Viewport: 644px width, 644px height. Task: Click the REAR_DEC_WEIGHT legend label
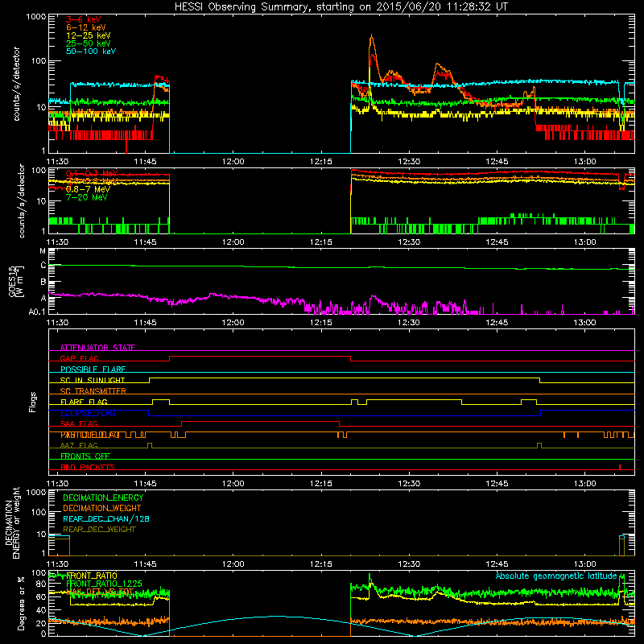click(99, 530)
